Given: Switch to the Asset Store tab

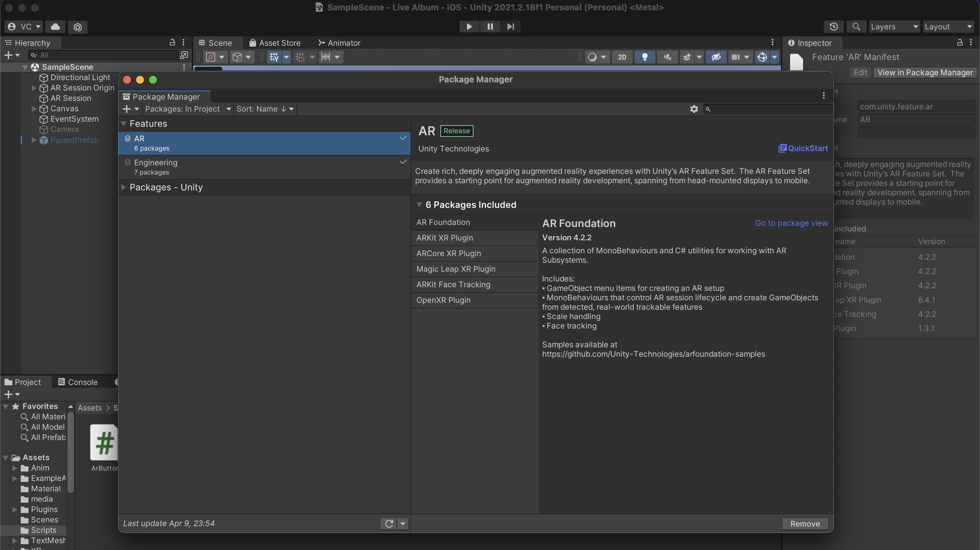Looking at the screenshot, I should pyautogui.click(x=275, y=42).
